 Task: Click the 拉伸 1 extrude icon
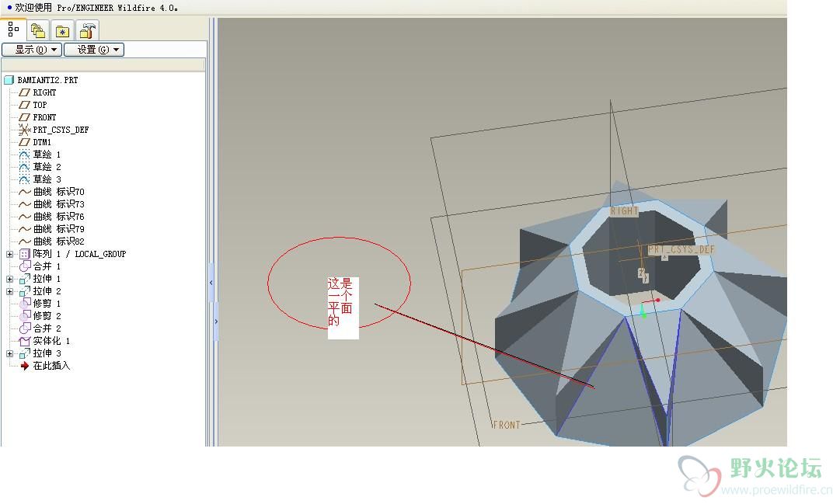point(25,279)
